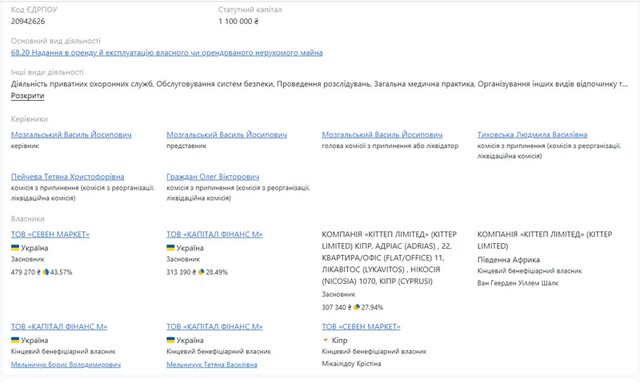640x383 pixels.
Task: Expand other activities with Розкрити
Action: 27,96
